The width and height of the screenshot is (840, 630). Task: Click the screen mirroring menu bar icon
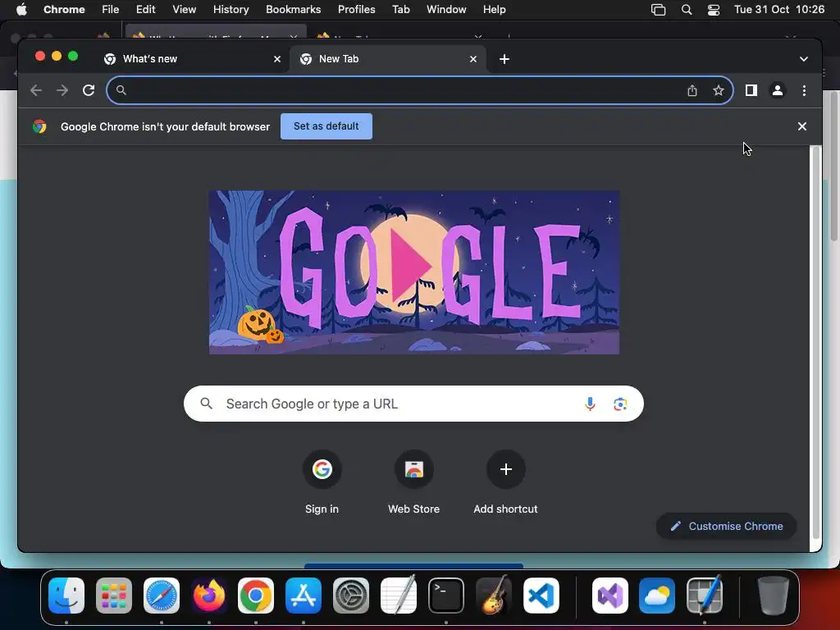point(659,10)
